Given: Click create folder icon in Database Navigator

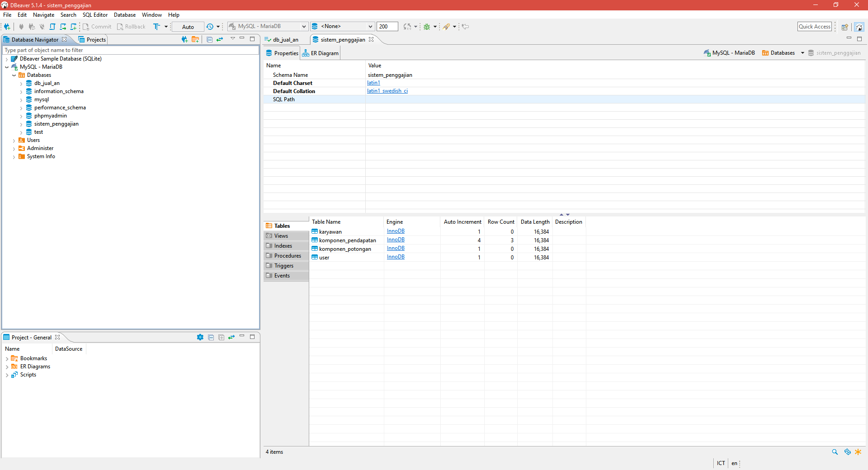Looking at the screenshot, I should pyautogui.click(x=195, y=39).
